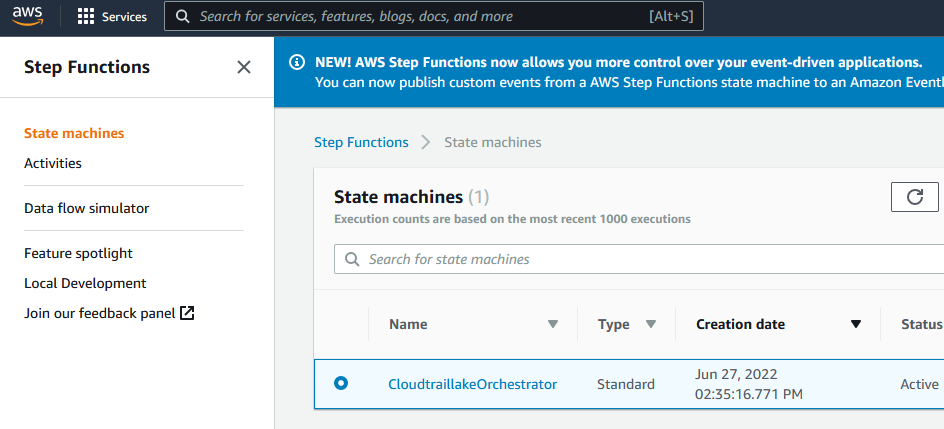Click the Services label in top bar

point(125,17)
